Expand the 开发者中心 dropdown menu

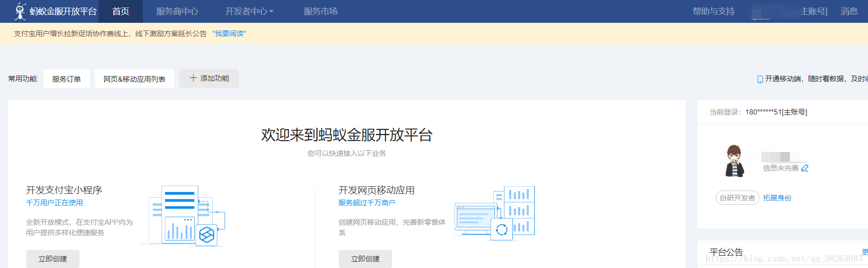coord(249,11)
